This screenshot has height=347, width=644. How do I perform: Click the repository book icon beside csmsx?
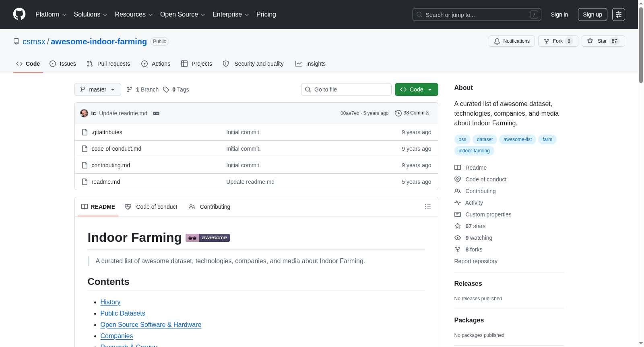[16, 42]
